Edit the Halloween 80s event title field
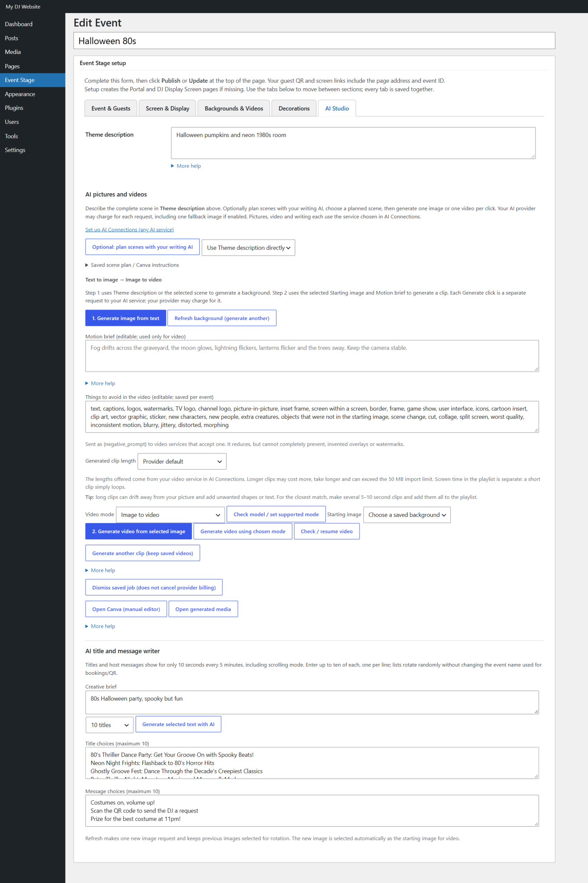588x883 pixels. 314,41
